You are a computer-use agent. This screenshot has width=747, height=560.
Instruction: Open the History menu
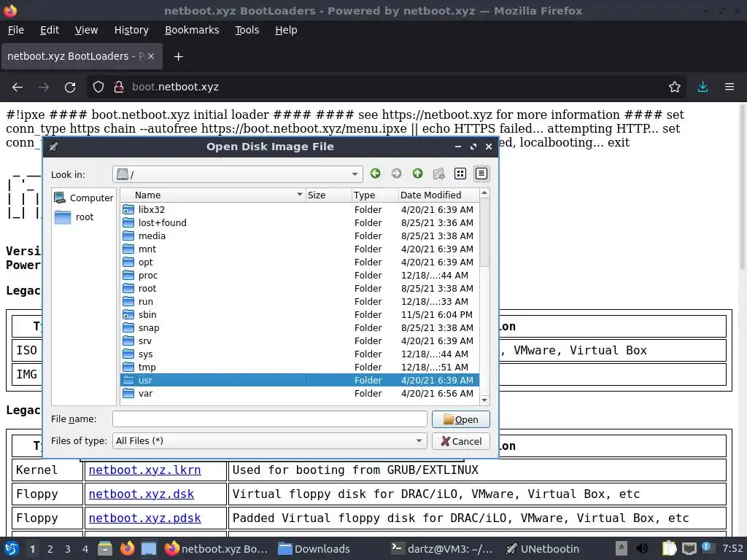131,30
